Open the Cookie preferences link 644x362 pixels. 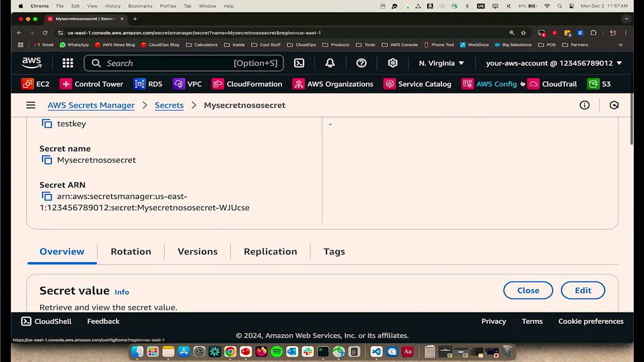tap(591, 321)
